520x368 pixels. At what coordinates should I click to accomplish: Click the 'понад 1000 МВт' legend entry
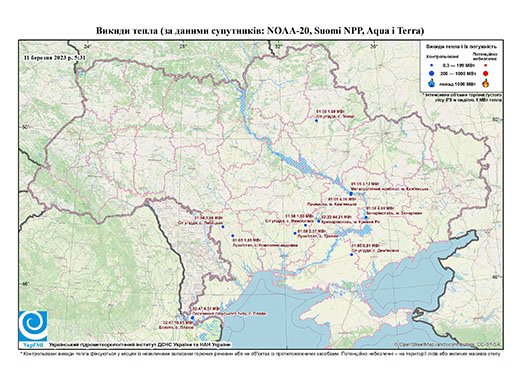(459, 83)
